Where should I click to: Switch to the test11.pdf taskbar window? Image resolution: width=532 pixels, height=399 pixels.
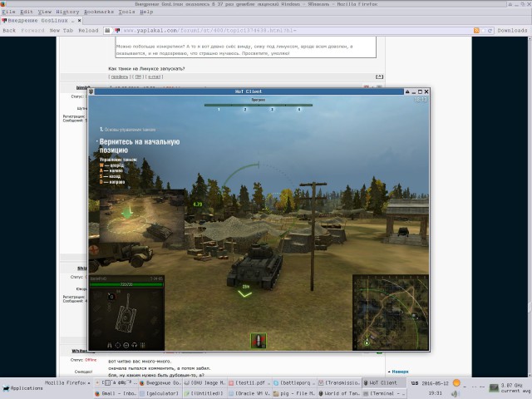tap(249, 382)
